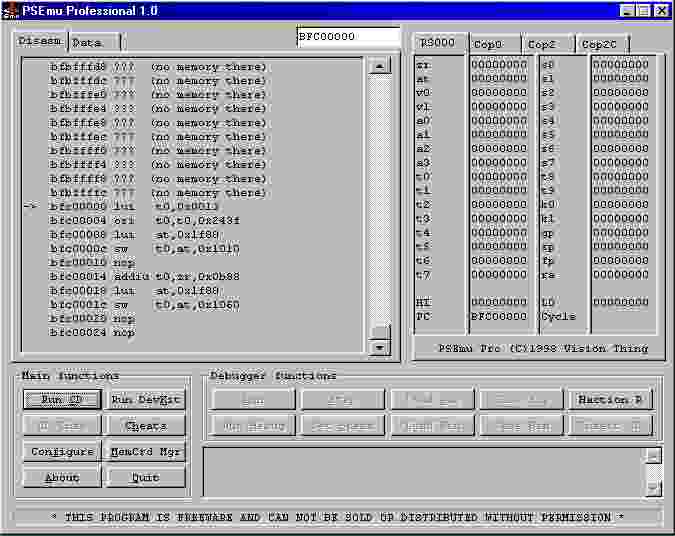Viewport: 675px width, 536px height.
Task: Click the HI register value
Action: pyautogui.click(x=499, y=302)
